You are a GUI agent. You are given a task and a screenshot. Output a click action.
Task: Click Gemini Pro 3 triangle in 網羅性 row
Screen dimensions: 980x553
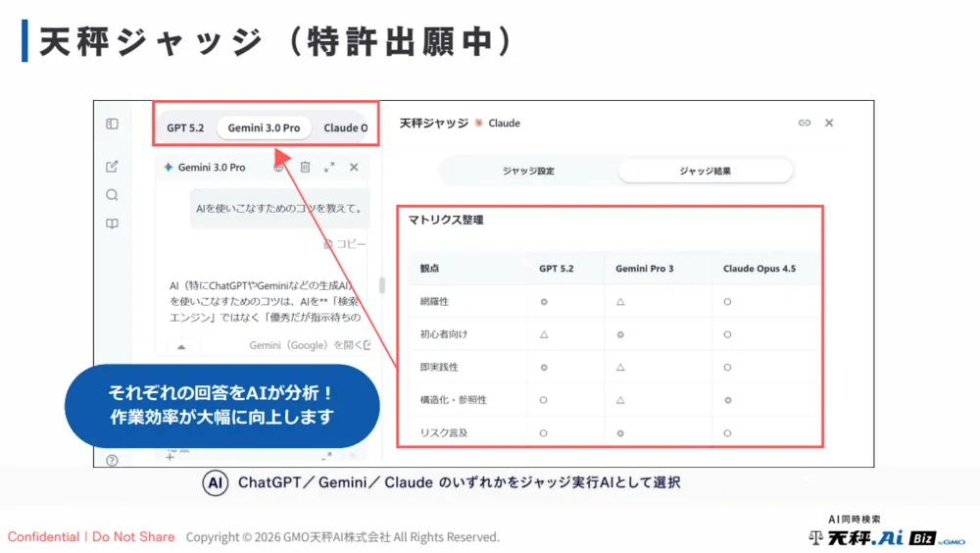coord(620,302)
